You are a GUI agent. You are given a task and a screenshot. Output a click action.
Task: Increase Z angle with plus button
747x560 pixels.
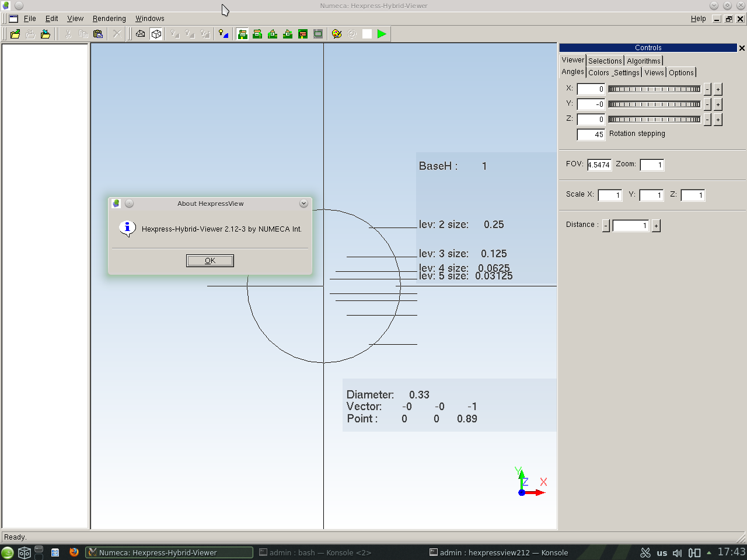[x=718, y=120]
